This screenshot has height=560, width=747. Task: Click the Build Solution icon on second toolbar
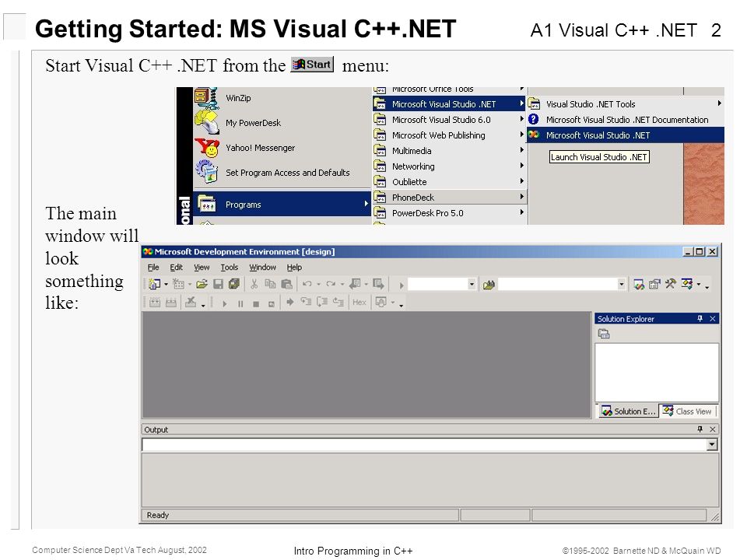coord(171,302)
